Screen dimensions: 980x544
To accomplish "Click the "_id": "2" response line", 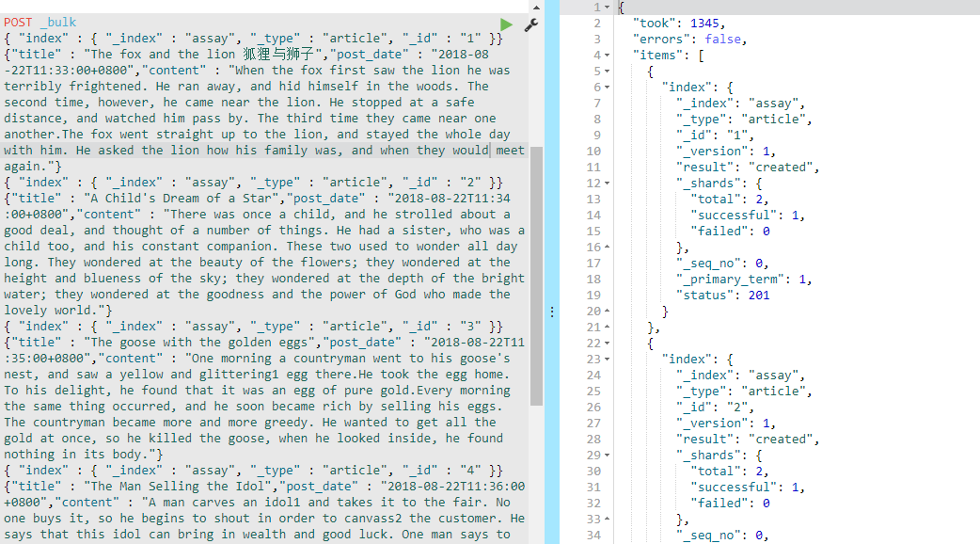I will (x=715, y=408).
